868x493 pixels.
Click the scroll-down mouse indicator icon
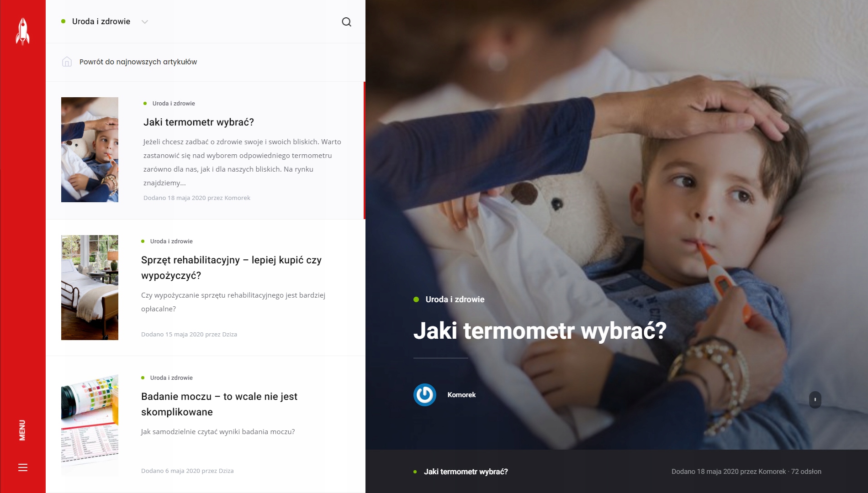point(815,400)
